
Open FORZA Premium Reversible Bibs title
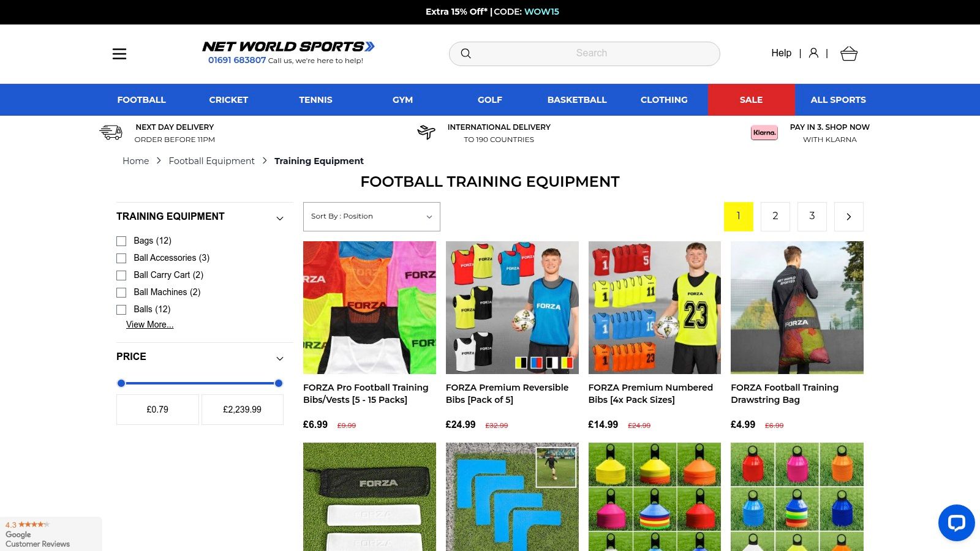click(507, 394)
